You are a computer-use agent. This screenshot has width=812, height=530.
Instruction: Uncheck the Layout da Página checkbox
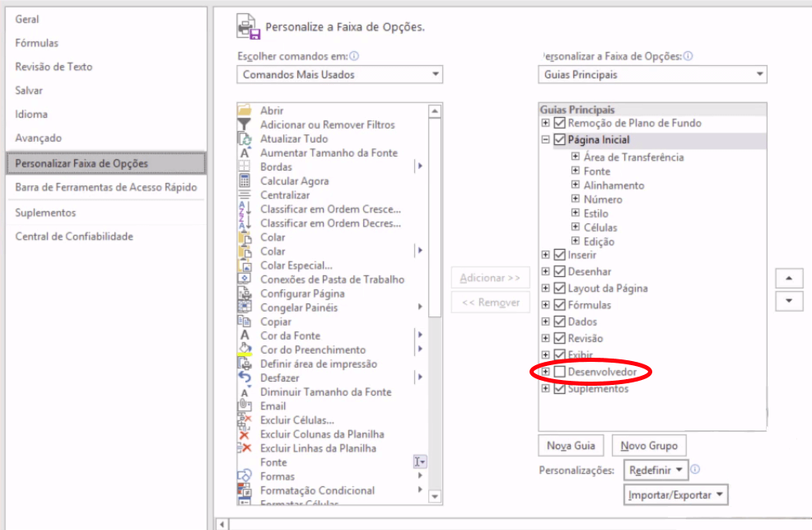click(x=559, y=288)
